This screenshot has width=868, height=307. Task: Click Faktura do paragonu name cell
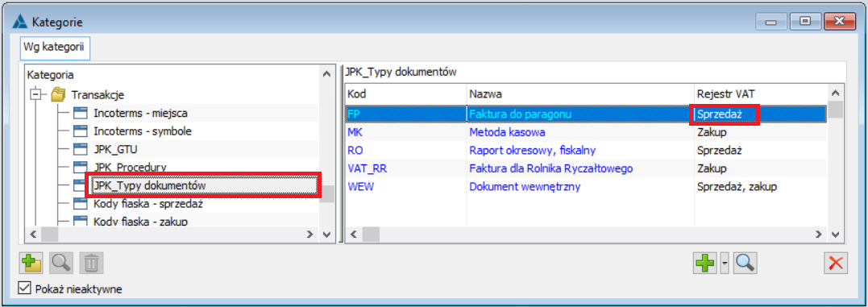(580, 114)
